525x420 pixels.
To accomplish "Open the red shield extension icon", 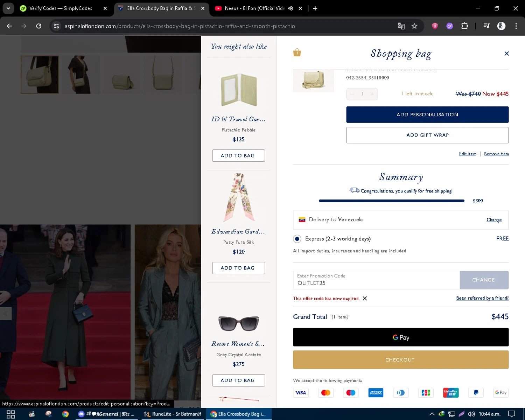I will click(435, 26).
